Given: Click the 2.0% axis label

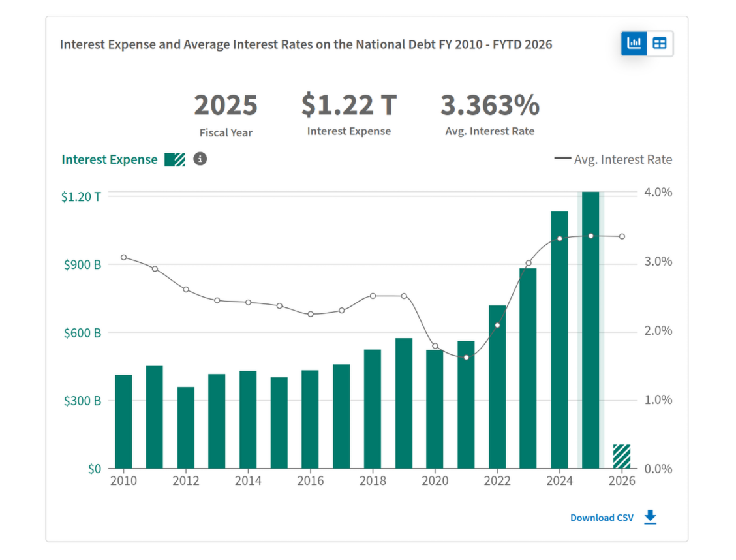Looking at the screenshot, I should click(658, 331).
